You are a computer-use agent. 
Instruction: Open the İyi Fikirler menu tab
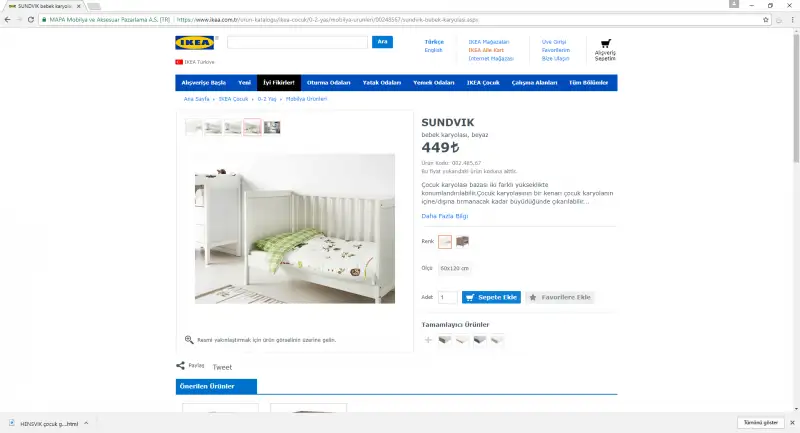tap(279, 83)
